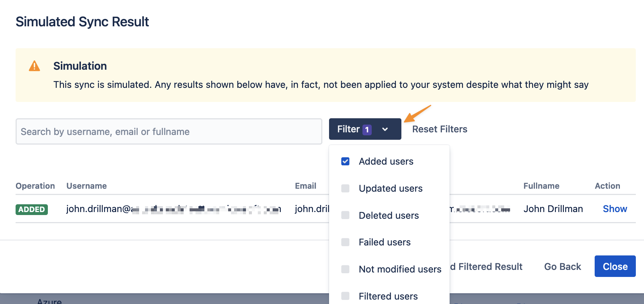The height and width of the screenshot is (304, 644).
Task: Select the Not modified users menu option
Action: pos(400,269)
